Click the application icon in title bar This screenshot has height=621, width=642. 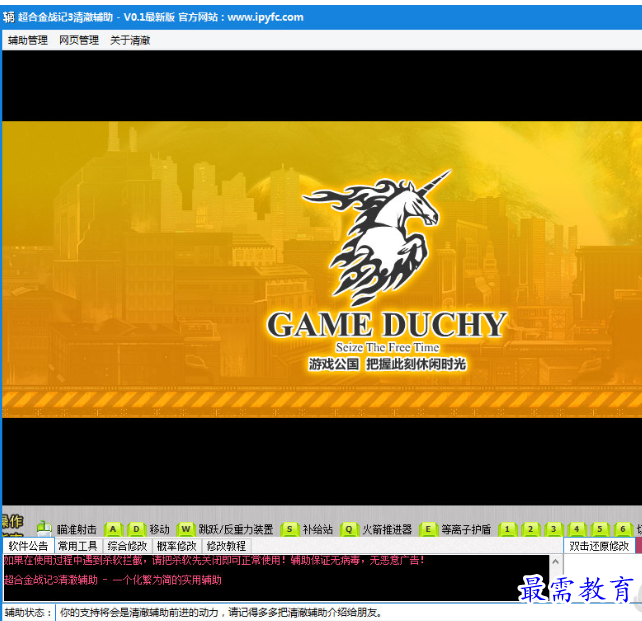pos(9,17)
